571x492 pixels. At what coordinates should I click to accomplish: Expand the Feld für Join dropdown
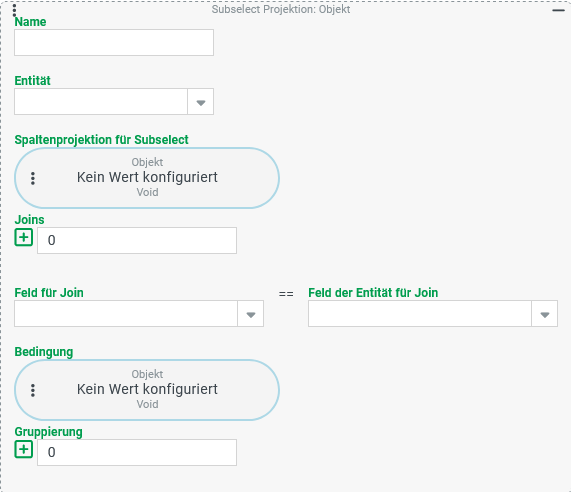coord(251,314)
